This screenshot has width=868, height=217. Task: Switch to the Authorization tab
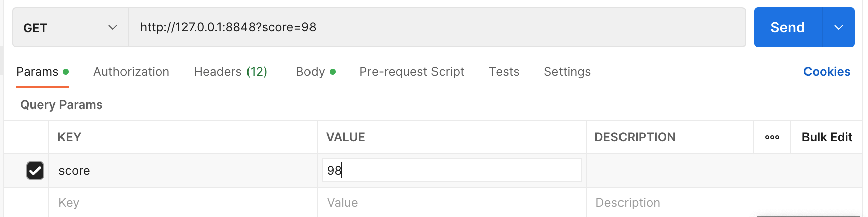tap(131, 72)
